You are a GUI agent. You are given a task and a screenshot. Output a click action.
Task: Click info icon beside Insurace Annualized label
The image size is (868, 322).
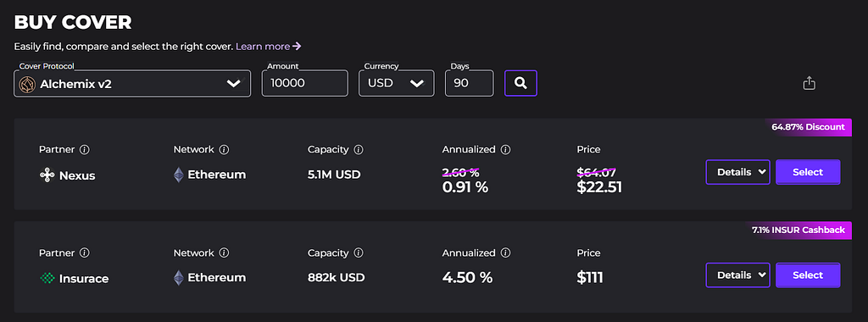tap(505, 253)
